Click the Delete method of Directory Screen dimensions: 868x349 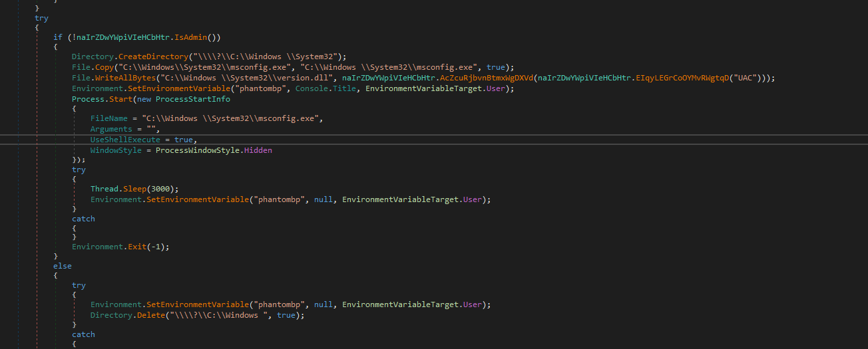coord(151,315)
